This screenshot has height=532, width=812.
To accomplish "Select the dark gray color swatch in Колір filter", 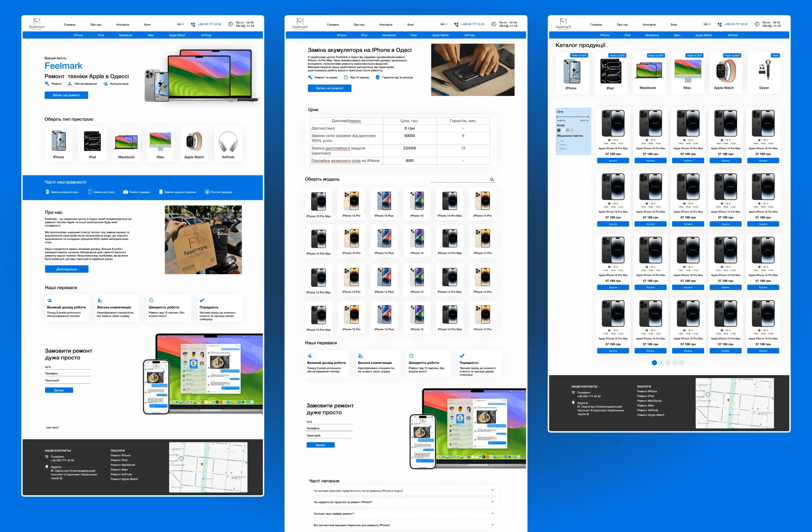I will point(559,130).
